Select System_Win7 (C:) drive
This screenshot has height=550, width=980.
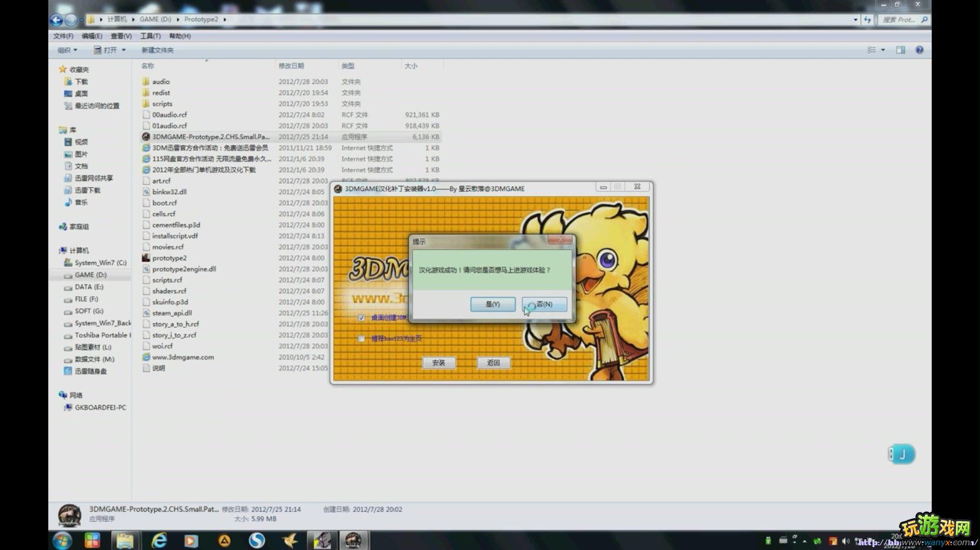[100, 263]
